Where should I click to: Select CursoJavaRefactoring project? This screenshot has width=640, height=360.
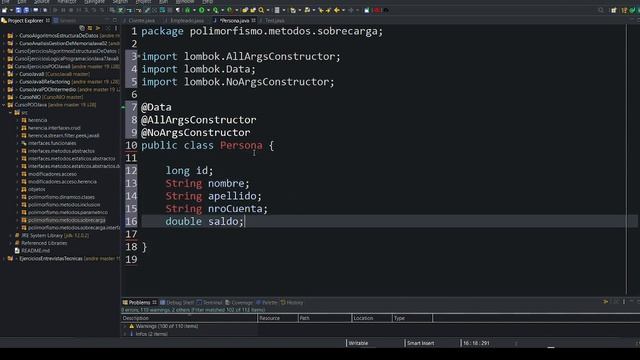(44, 82)
